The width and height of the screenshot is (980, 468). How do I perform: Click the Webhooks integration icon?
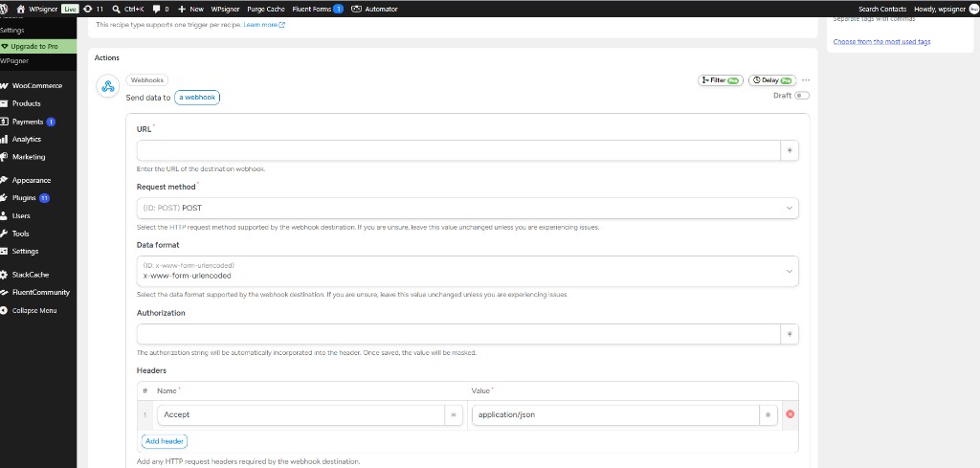108,86
